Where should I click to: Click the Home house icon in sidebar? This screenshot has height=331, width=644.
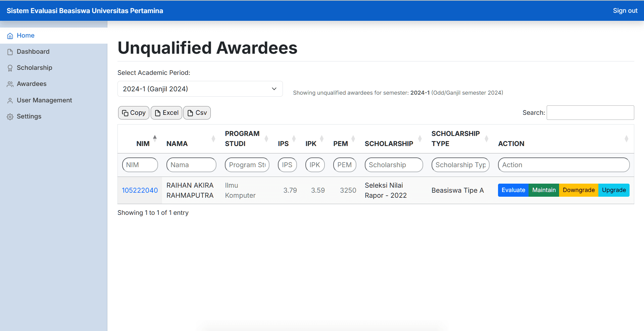tap(10, 36)
